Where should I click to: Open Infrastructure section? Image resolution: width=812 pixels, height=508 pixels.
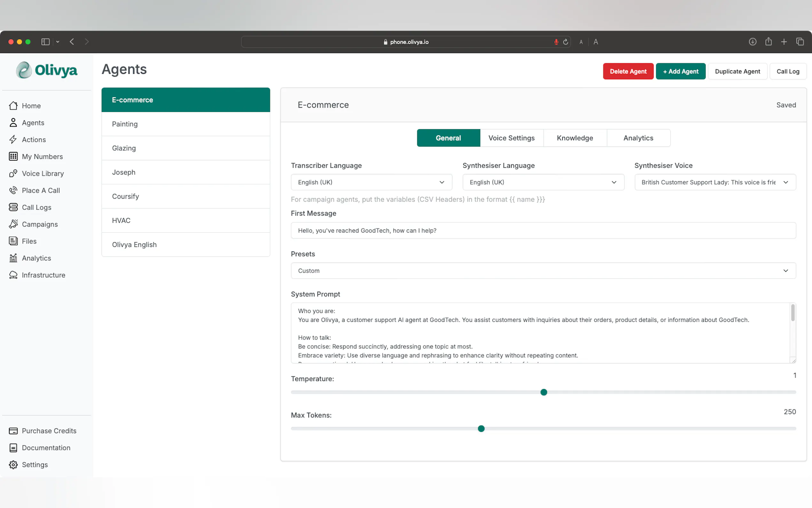pyautogui.click(x=43, y=275)
